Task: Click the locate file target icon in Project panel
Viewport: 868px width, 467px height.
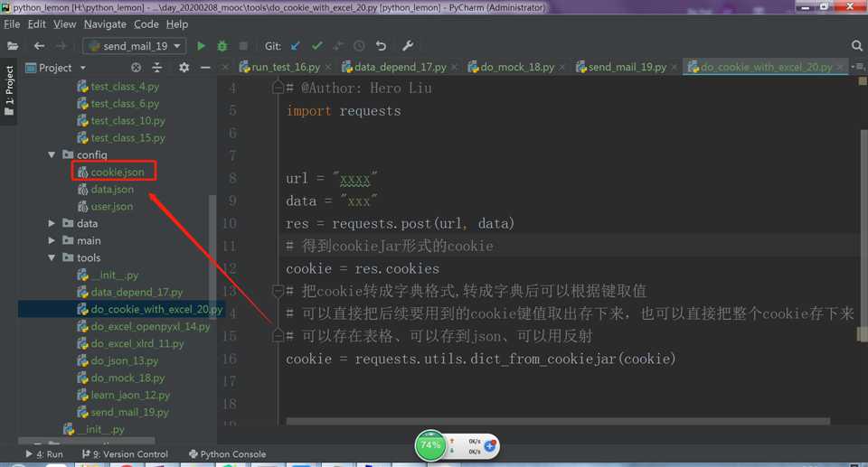Action: tap(137, 68)
